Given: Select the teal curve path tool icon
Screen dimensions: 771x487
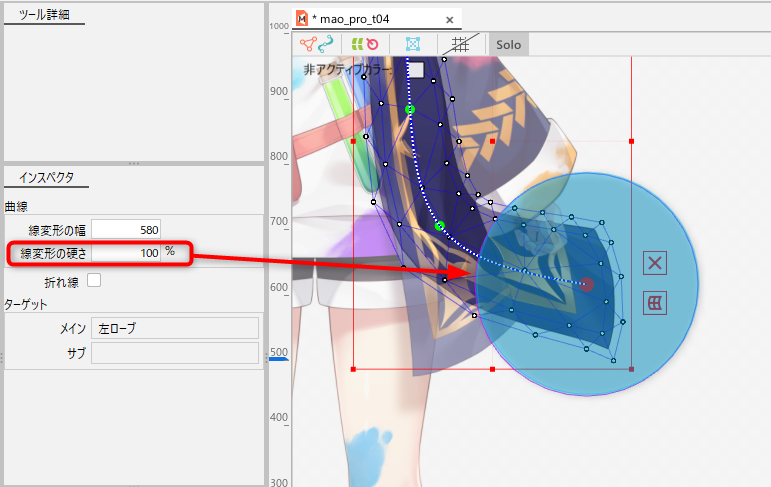Looking at the screenshot, I should tap(325, 44).
